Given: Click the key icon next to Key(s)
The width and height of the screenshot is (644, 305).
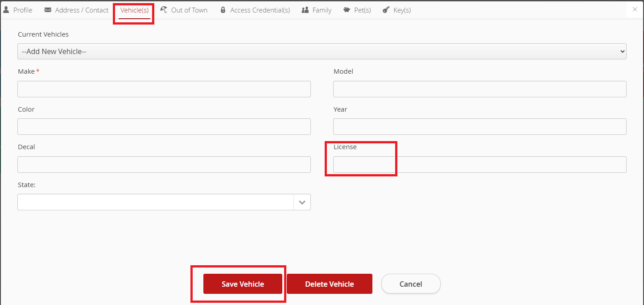Looking at the screenshot, I should (385, 9).
